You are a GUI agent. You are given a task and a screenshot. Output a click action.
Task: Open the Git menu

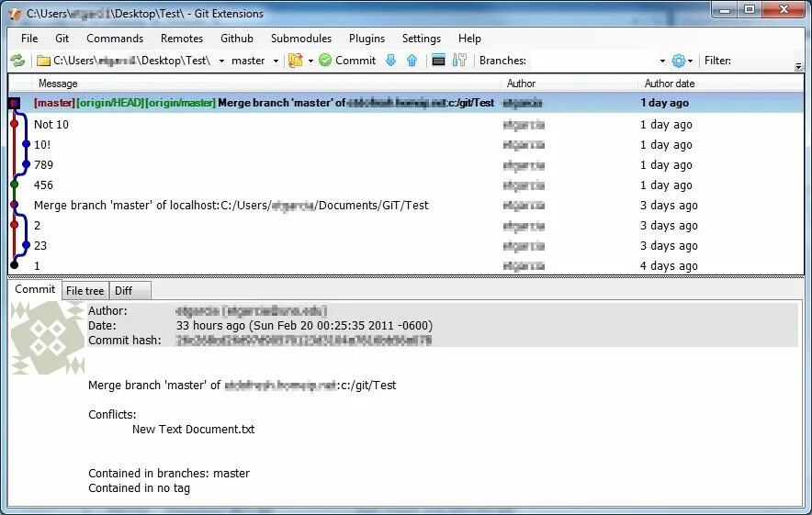[62, 39]
